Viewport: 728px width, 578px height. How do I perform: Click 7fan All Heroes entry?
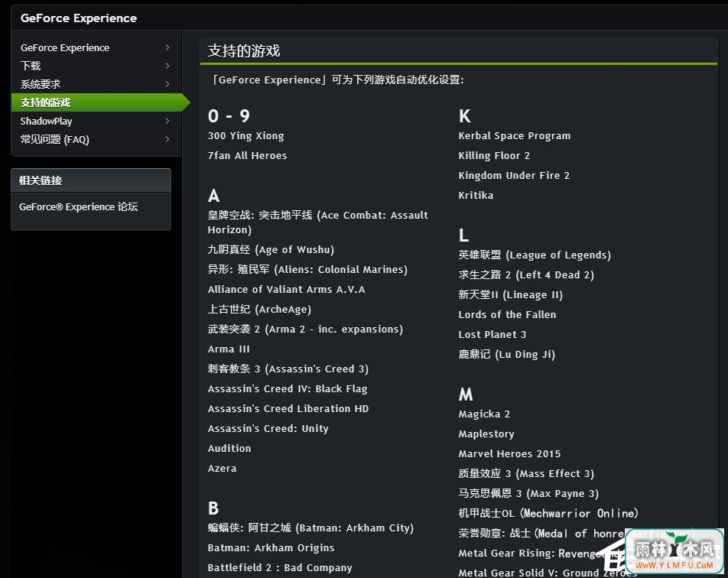click(247, 156)
